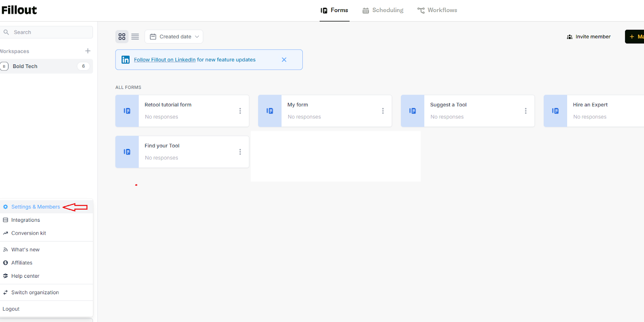Click the Bold Tech workspace avatar icon

(x=4, y=66)
